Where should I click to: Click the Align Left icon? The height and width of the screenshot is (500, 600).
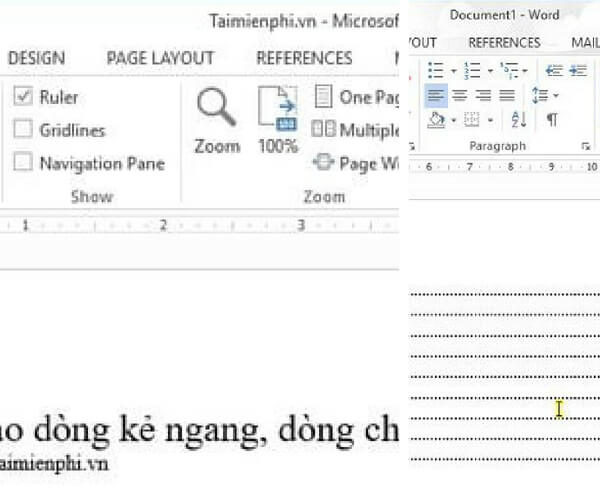[435, 96]
